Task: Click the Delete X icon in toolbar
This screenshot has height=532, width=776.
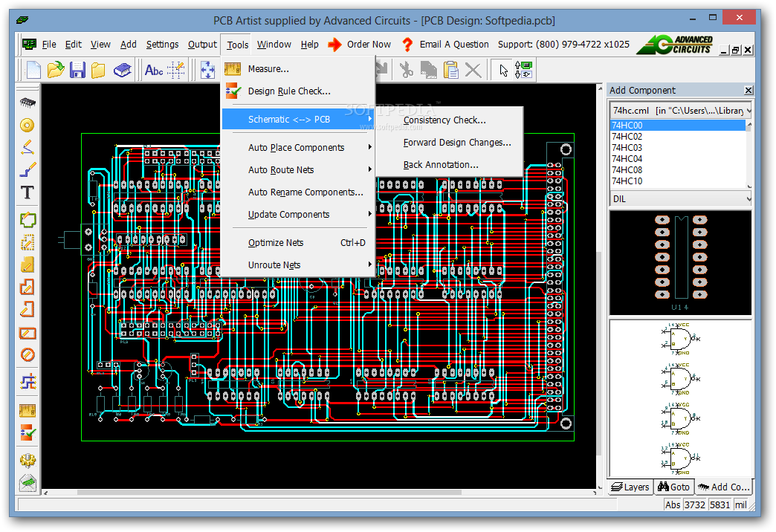Action: pyautogui.click(x=473, y=70)
